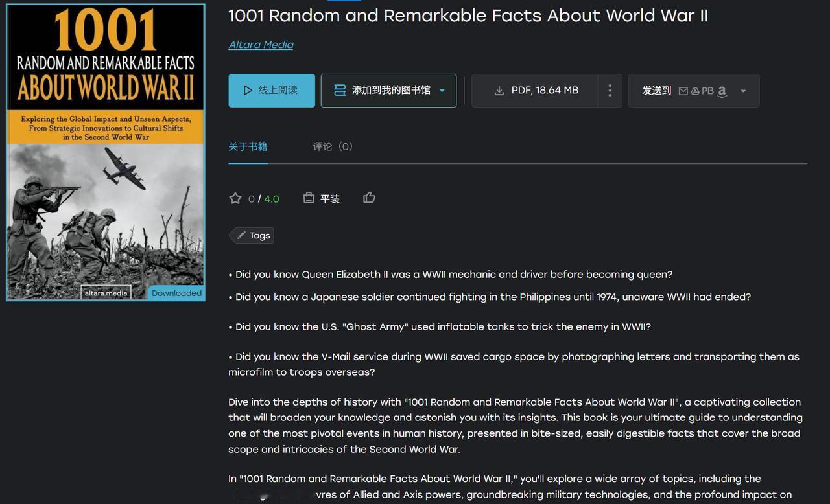
Task: Click the book cover thumbnail
Action: (x=106, y=152)
